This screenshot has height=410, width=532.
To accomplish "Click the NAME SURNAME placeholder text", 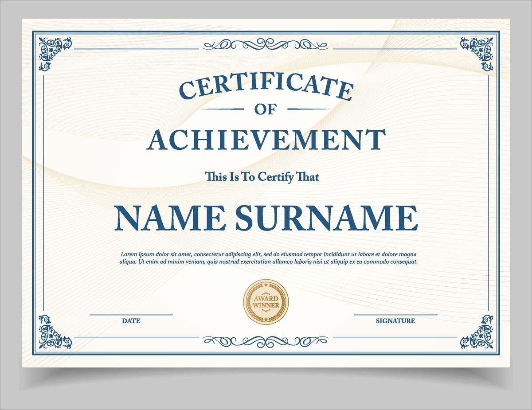I will [265, 216].
